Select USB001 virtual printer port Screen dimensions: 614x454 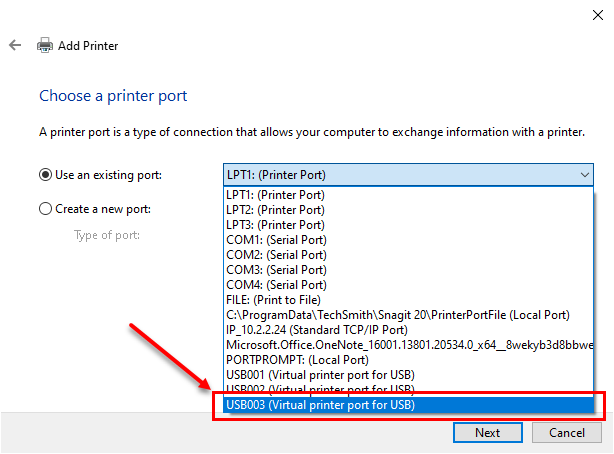(408, 375)
